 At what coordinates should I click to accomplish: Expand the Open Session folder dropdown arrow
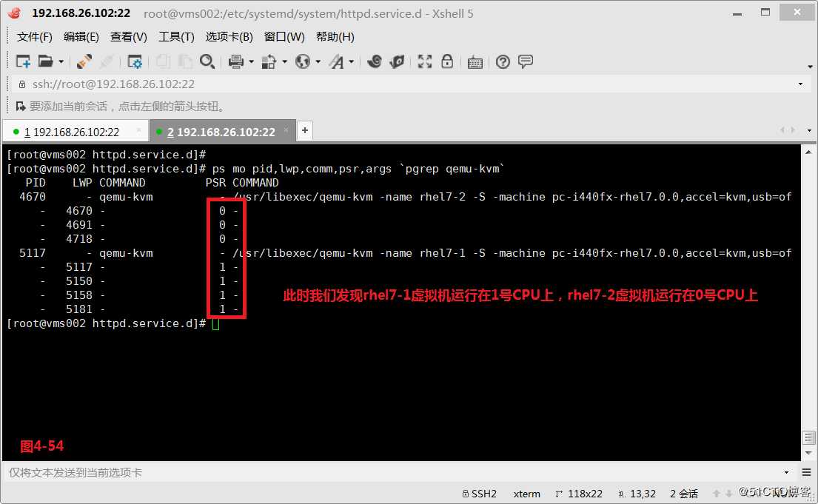[x=61, y=62]
